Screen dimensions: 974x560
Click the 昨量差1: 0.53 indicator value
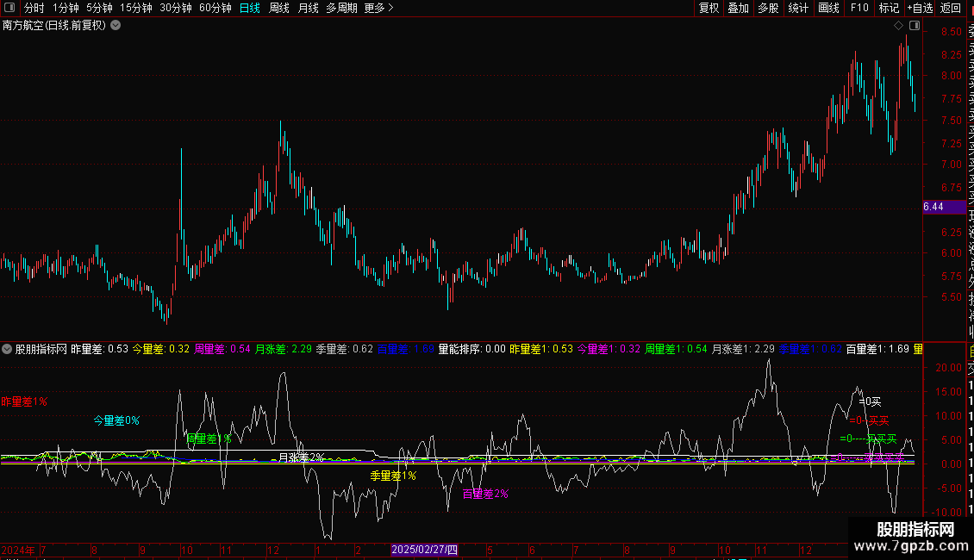(541, 349)
